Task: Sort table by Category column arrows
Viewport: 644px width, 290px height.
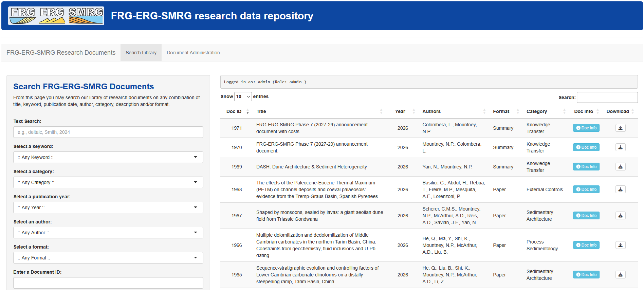Action: click(564, 111)
